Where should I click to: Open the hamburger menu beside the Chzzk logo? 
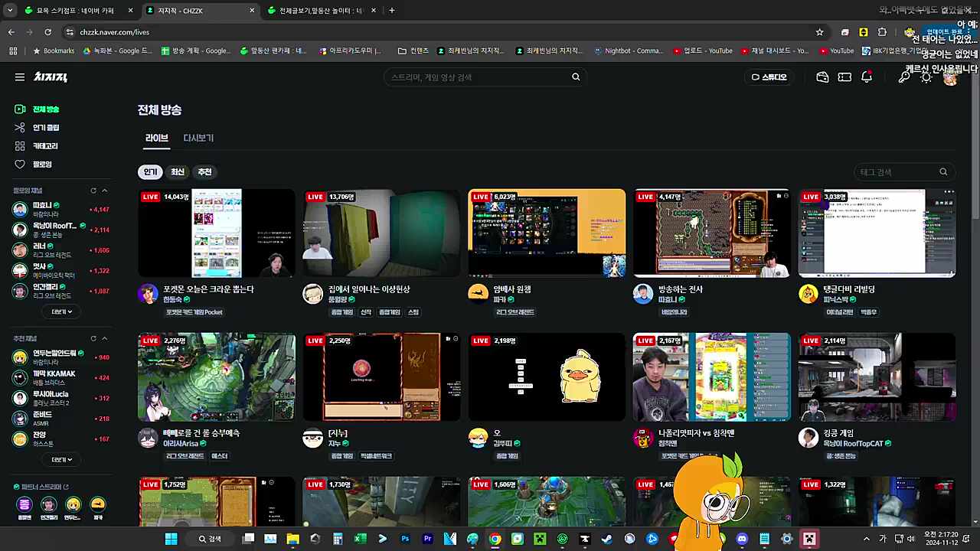20,77
